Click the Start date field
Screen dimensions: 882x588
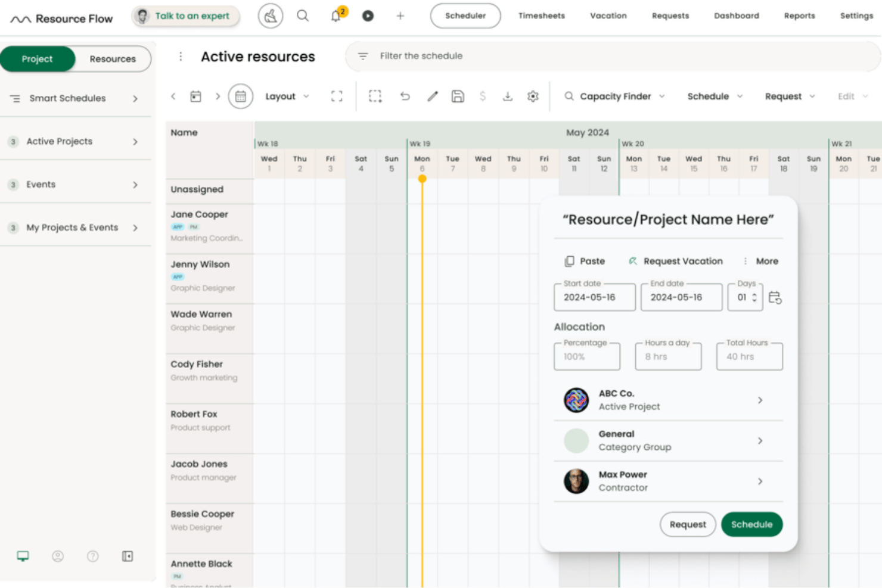594,297
